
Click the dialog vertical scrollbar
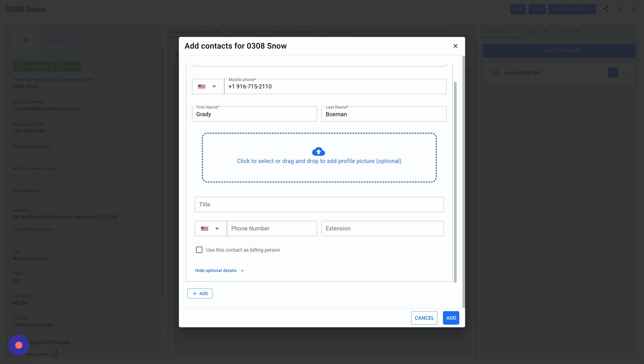pyautogui.click(x=455, y=182)
